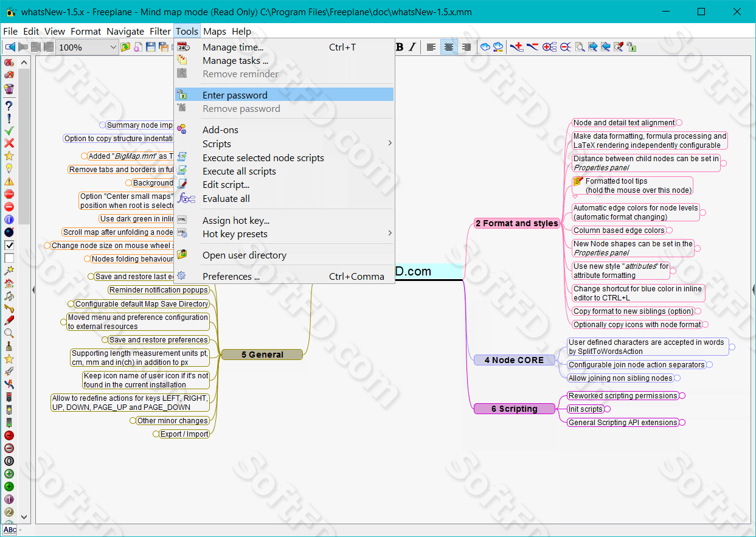Open the Navigate menu
The image size is (756, 537).
125,31
